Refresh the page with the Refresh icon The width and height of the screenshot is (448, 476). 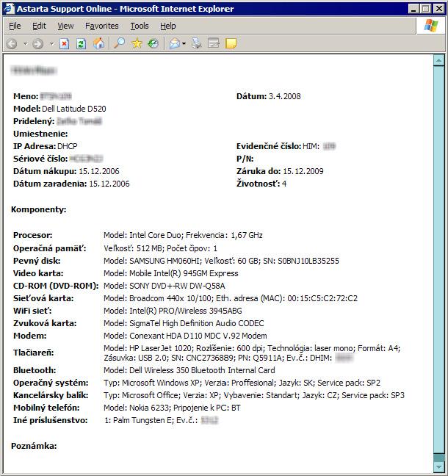point(81,44)
